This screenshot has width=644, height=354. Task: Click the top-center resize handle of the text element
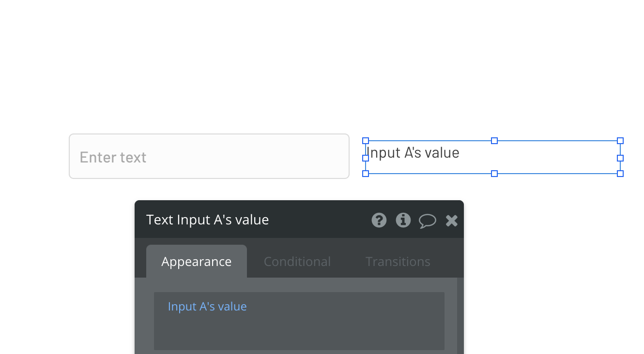493,140
